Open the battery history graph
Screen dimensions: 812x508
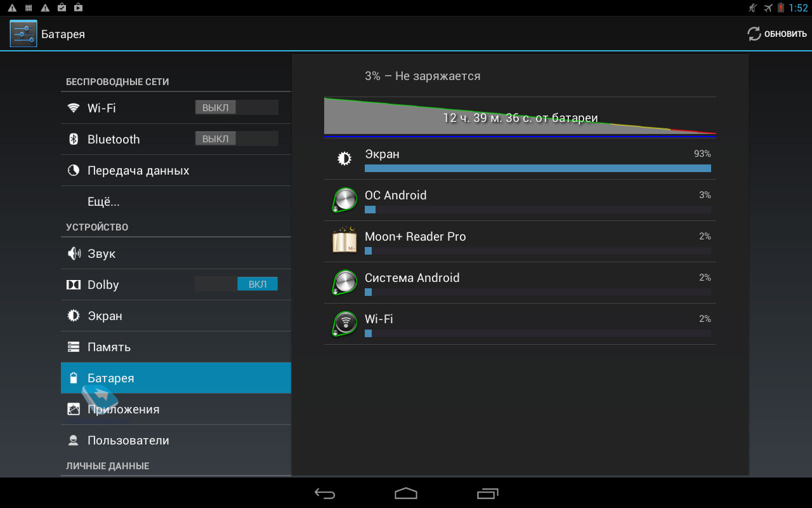pos(520,117)
